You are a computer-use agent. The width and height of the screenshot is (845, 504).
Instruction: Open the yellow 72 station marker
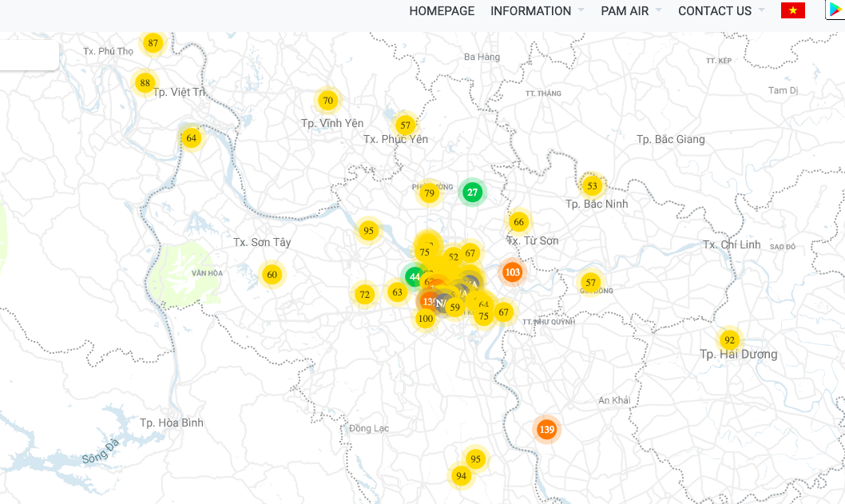click(365, 295)
